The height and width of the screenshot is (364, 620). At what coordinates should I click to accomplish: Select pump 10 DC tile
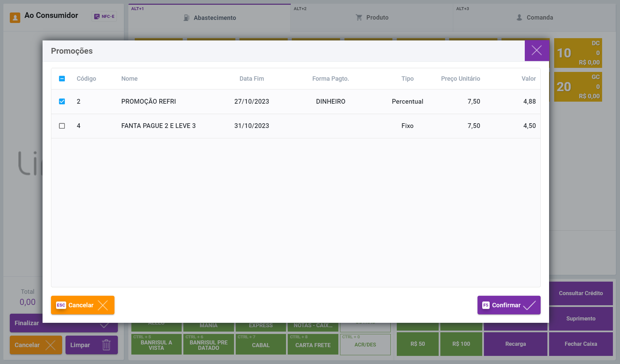(578, 53)
